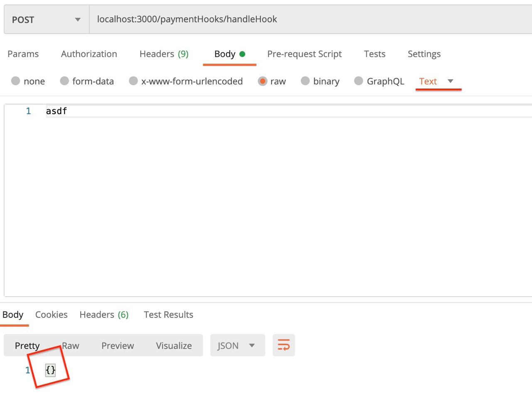
Task: Go to Pre-request Script tab
Action: 304,54
